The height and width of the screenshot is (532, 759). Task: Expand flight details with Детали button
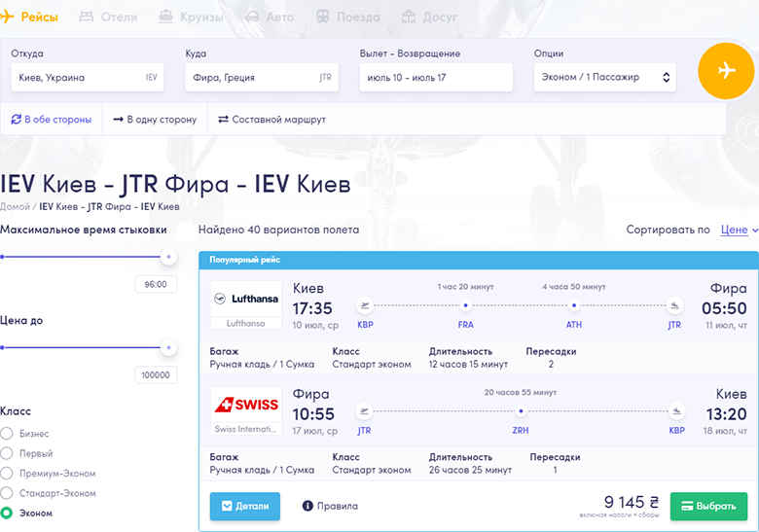[x=245, y=507]
